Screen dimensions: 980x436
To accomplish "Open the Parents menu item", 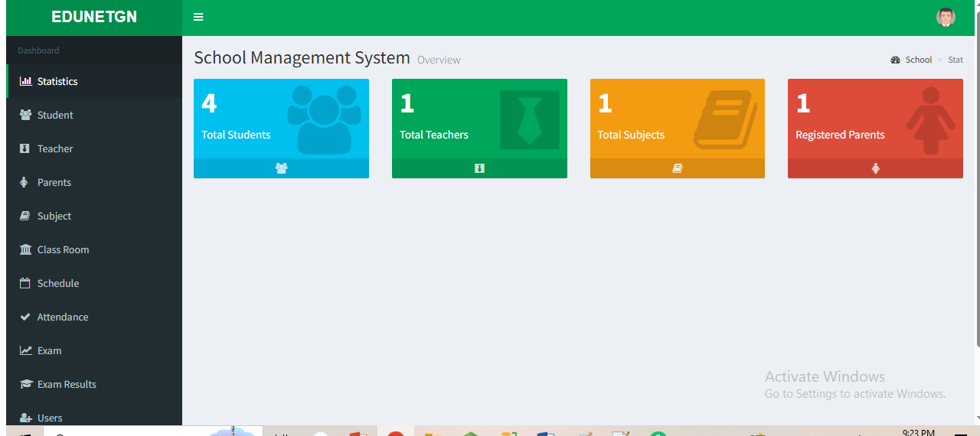I will 54,182.
